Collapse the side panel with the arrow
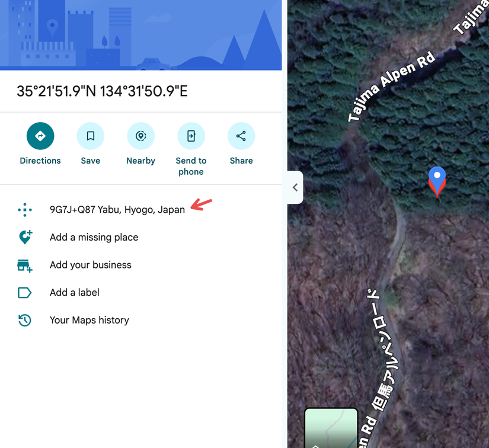This screenshot has height=448, width=489. point(295,187)
